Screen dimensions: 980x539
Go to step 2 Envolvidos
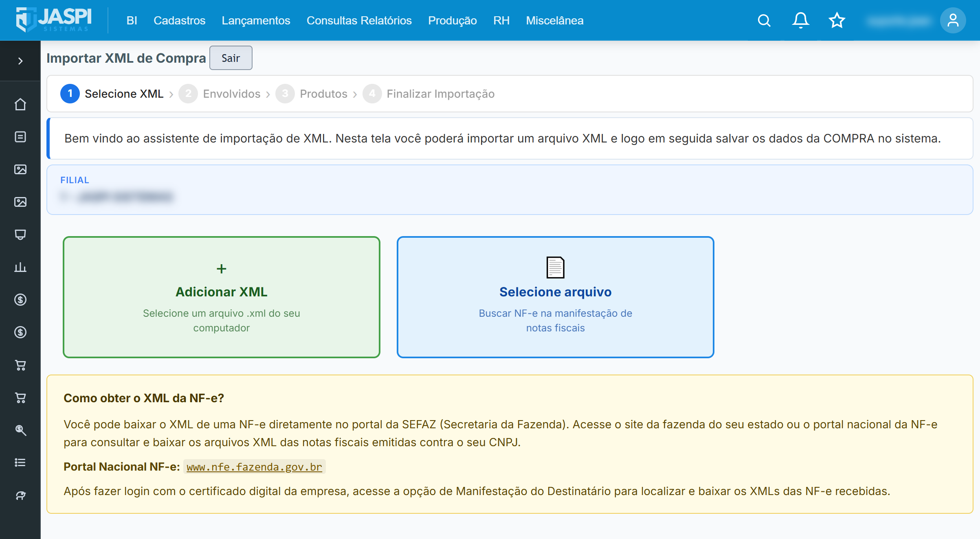(x=220, y=94)
